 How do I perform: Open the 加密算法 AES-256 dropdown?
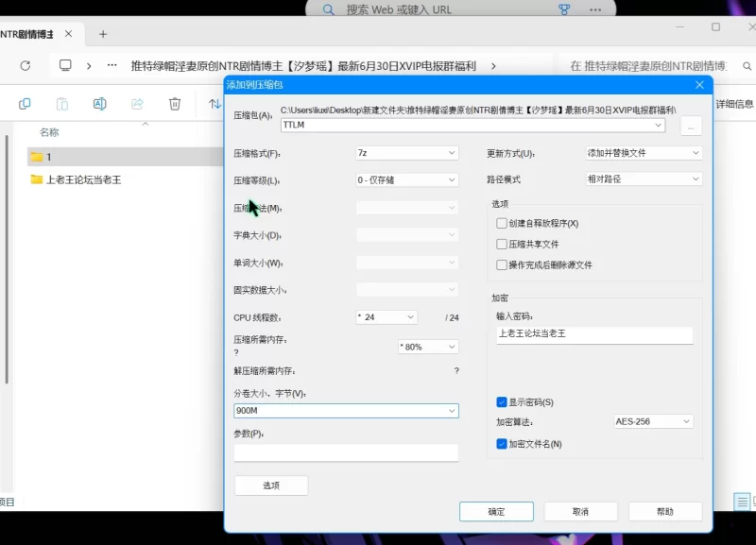653,421
